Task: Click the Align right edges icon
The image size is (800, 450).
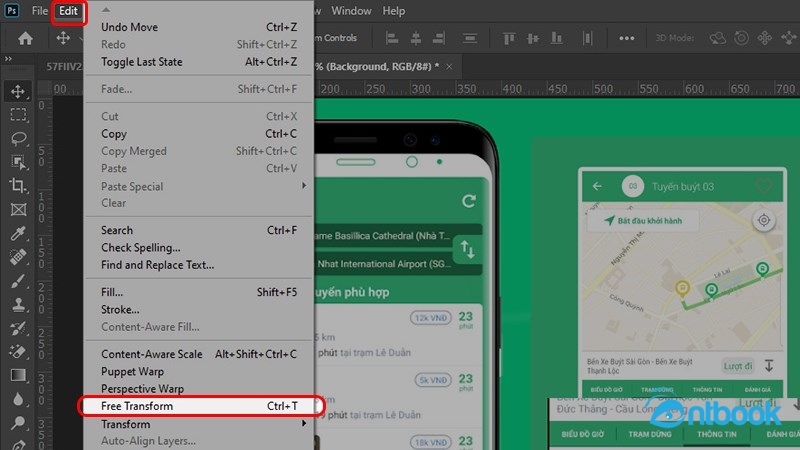Action: 439,38
